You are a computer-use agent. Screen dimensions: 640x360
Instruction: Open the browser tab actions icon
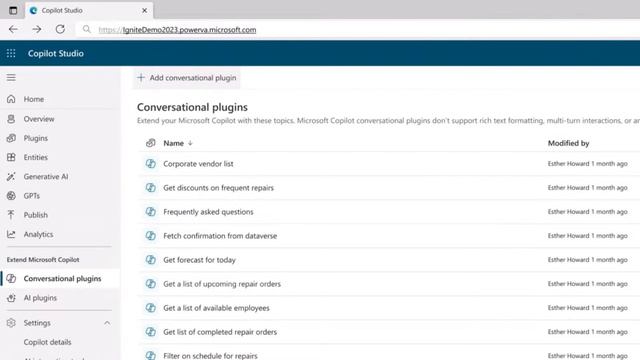pyautogui.click(x=13, y=10)
